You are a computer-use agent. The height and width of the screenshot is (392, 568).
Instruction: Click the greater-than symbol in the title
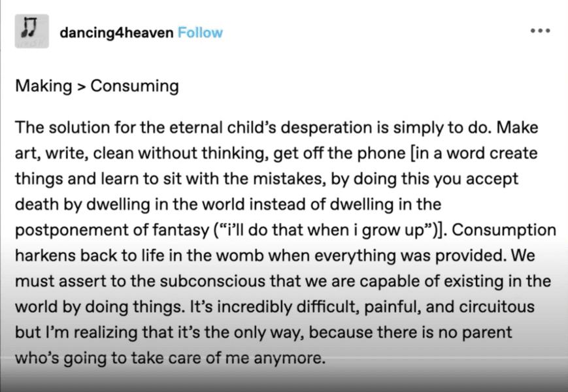point(81,88)
